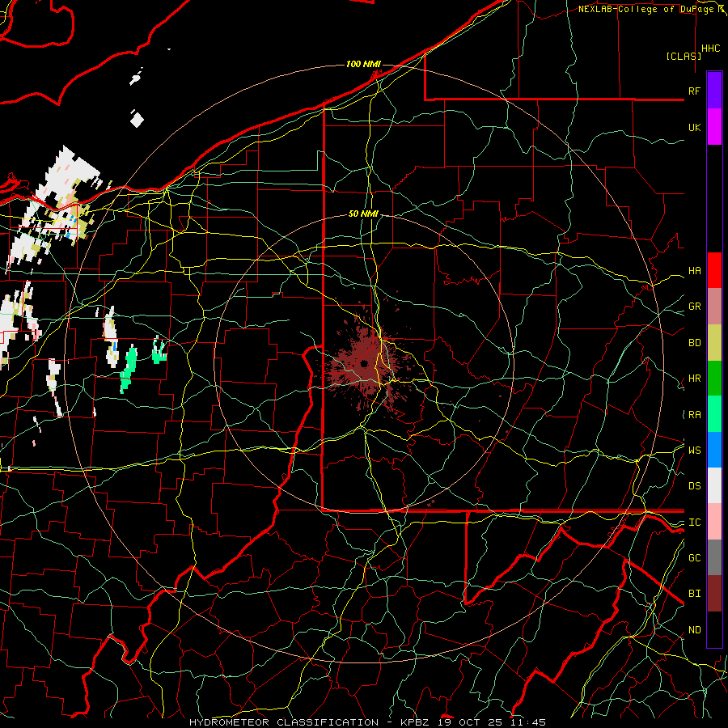Click the 'ND' legend text label
The height and width of the screenshot is (728, 728).
point(695,630)
